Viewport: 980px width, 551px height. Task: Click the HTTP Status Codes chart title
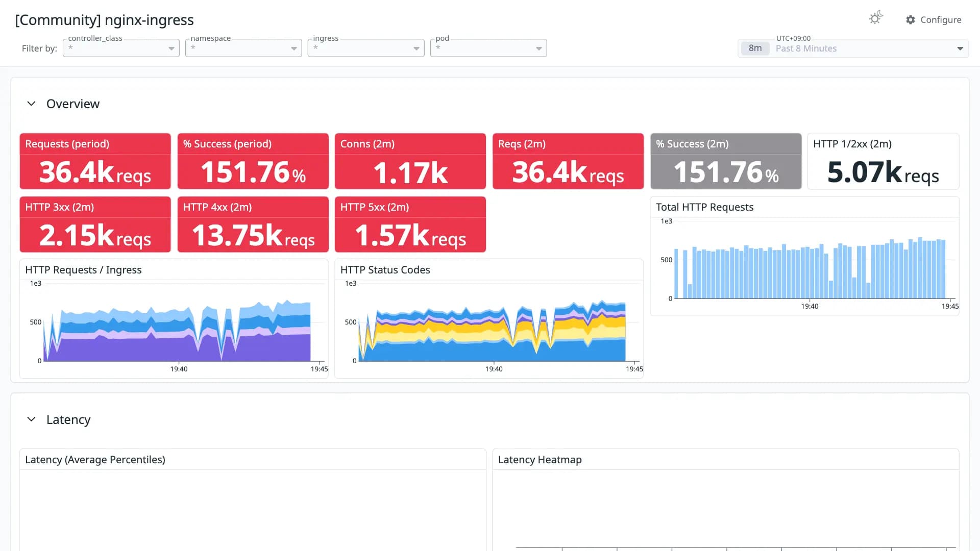(385, 270)
